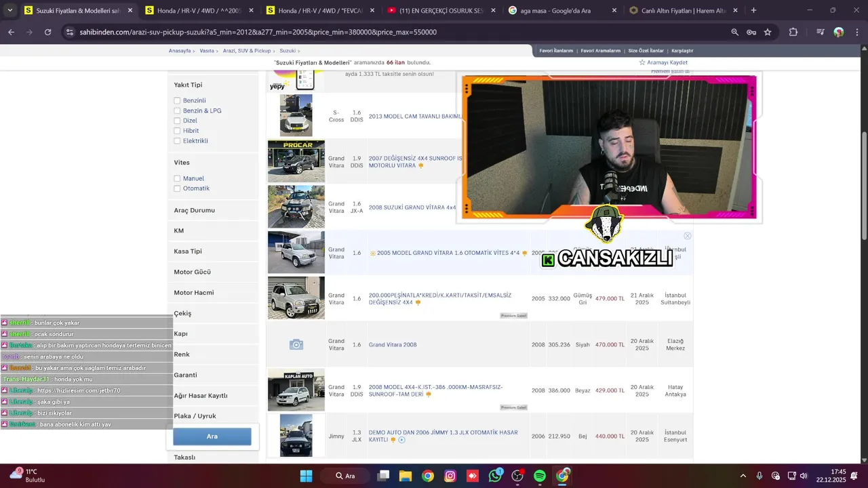Click the blue Ara search button
The height and width of the screenshot is (488, 868).
click(x=212, y=436)
